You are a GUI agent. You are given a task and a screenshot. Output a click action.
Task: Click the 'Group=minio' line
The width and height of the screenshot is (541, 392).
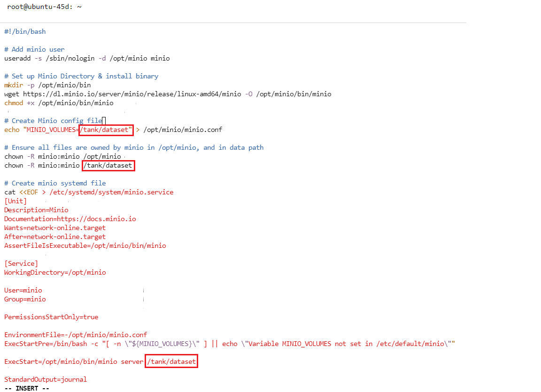pos(25,299)
